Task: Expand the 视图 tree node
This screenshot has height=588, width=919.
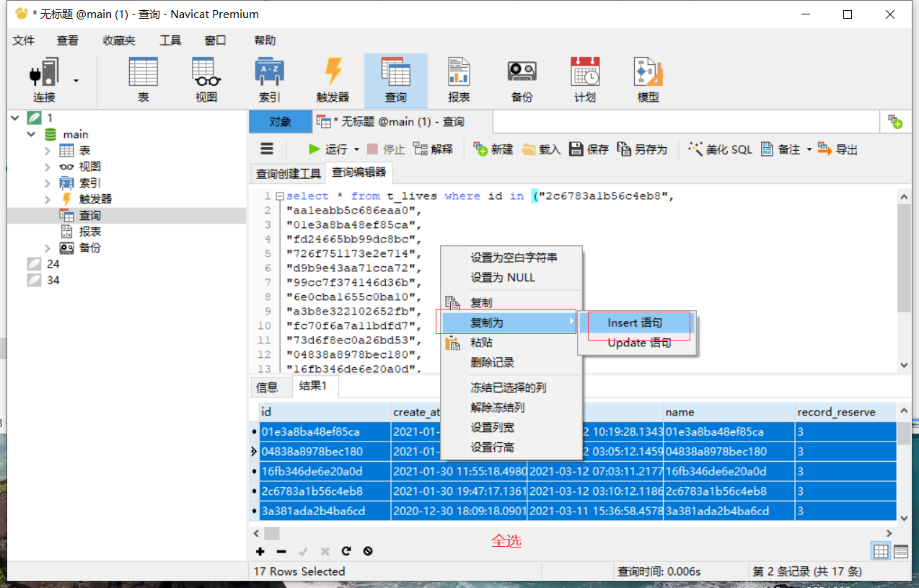Action: pos(48,167)
